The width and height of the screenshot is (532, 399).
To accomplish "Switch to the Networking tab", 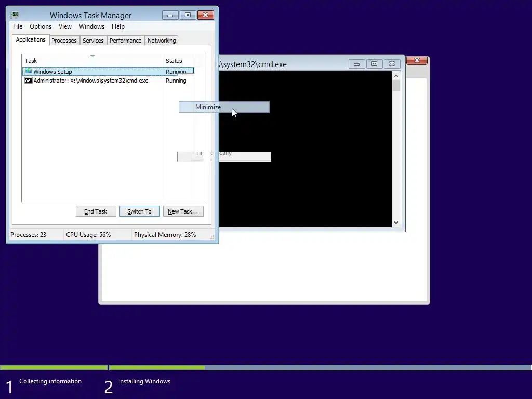I will click(x=162, y=41).
